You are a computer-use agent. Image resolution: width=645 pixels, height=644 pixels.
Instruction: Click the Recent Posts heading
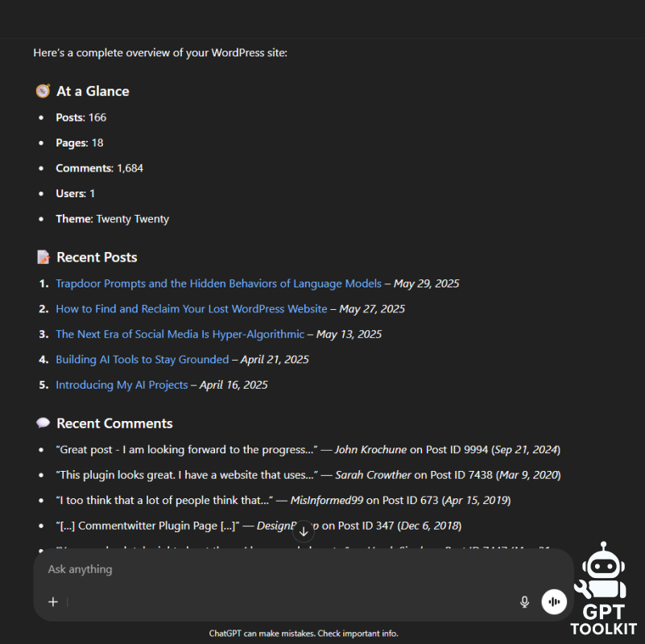tap(97, 258)
